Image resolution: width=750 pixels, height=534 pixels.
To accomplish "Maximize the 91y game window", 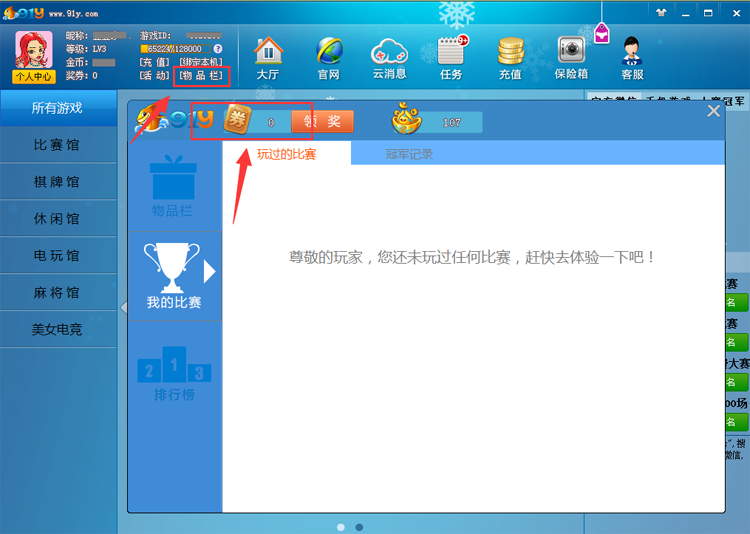I will [x=708, y=13].
